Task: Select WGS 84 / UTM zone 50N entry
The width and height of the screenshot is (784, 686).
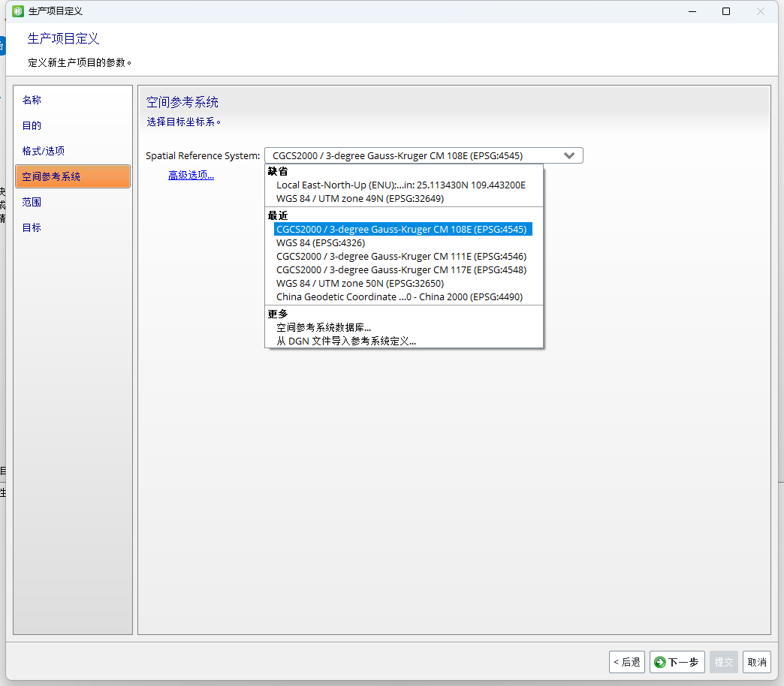Action: pos(360,283)
